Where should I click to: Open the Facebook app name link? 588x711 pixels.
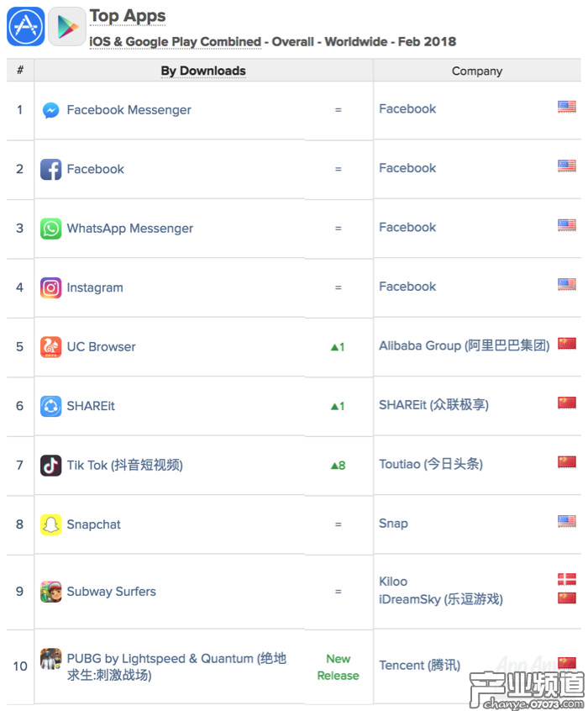point(95,169)
